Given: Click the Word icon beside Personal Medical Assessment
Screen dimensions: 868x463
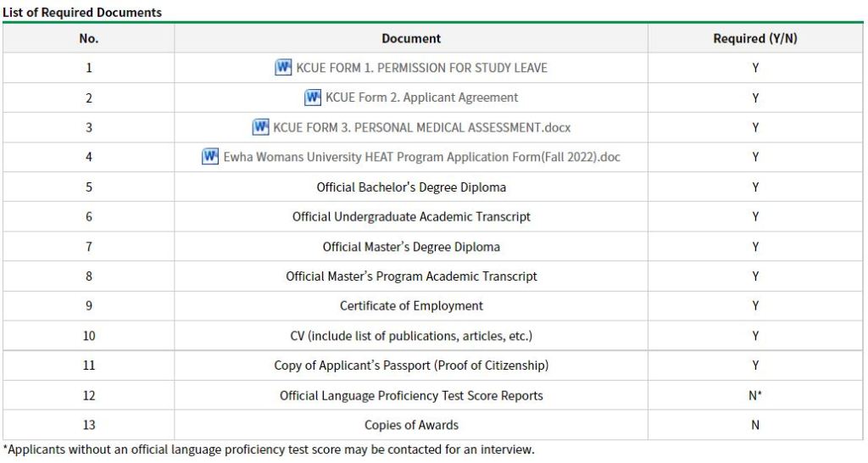Looking at the screenshot, I should coord(261,127).
